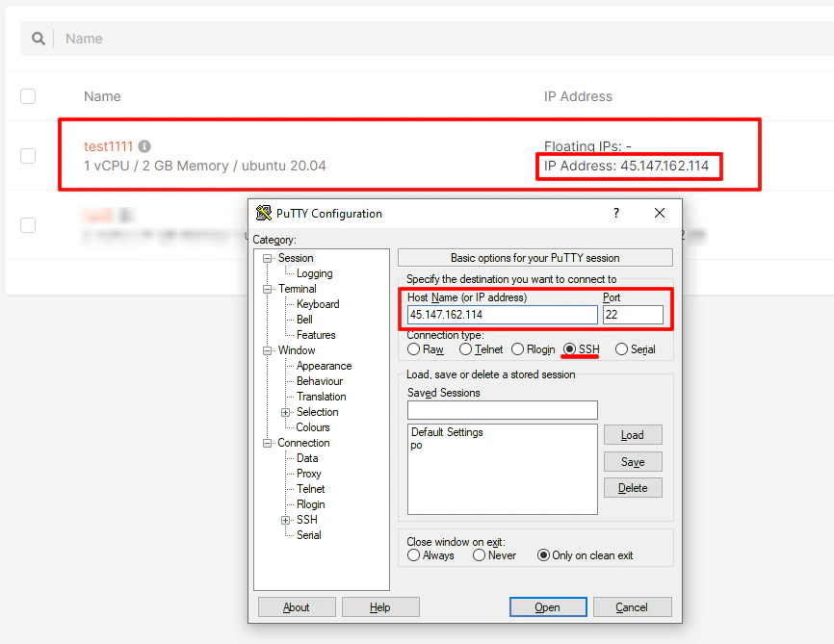Collapse the Window tree node
The width and height of the screenshot is (834, 644).
267,351
